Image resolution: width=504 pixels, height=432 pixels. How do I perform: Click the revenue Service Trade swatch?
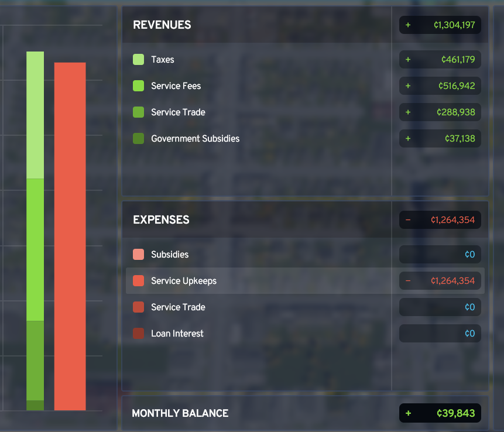coord(138,112)
